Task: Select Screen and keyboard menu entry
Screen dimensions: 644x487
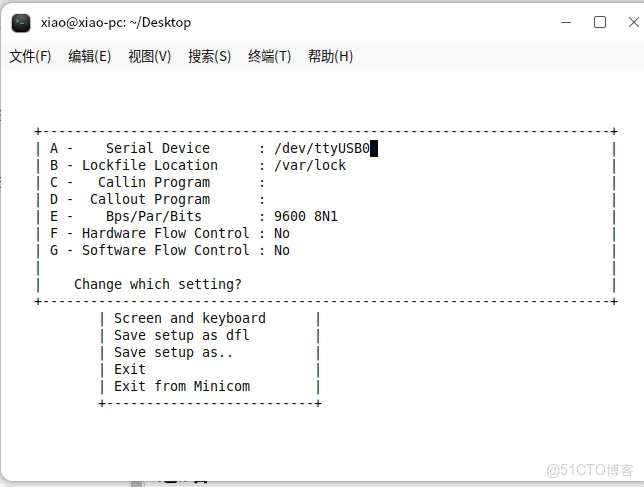Action: point(190,319)
